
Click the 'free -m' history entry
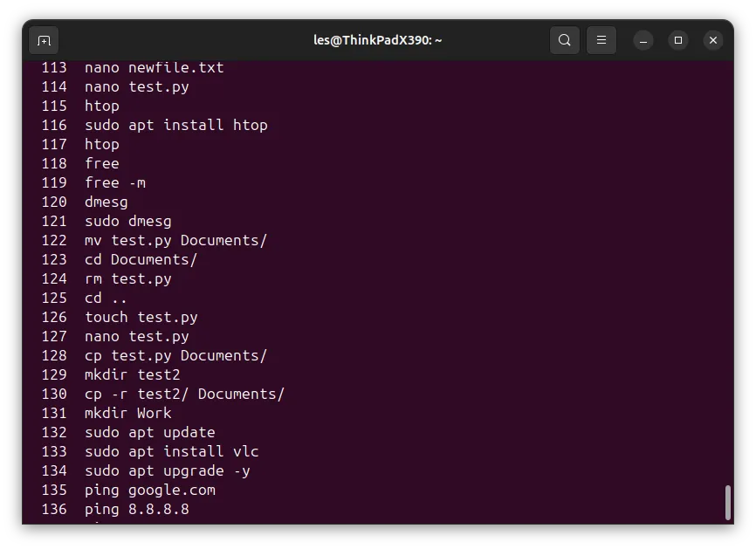click(93, 182)
